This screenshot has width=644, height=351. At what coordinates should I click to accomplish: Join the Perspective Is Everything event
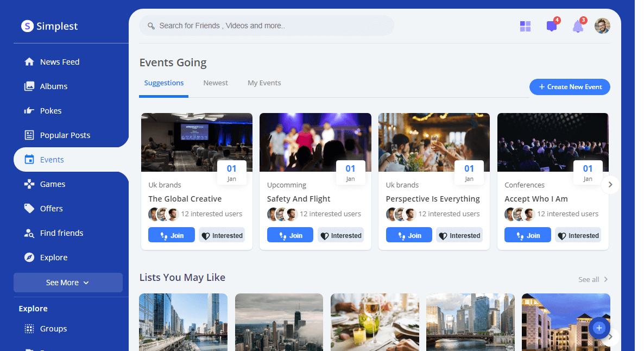[409, 235]
